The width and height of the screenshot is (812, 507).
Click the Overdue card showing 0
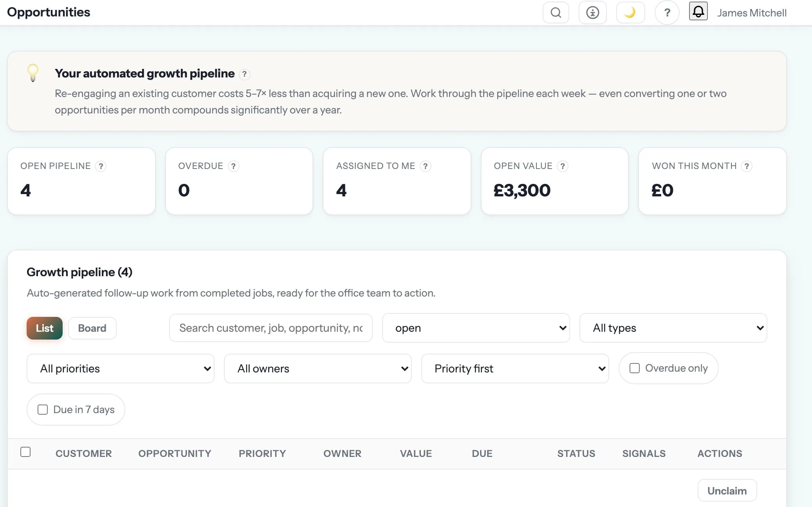[x=239, y=181]
